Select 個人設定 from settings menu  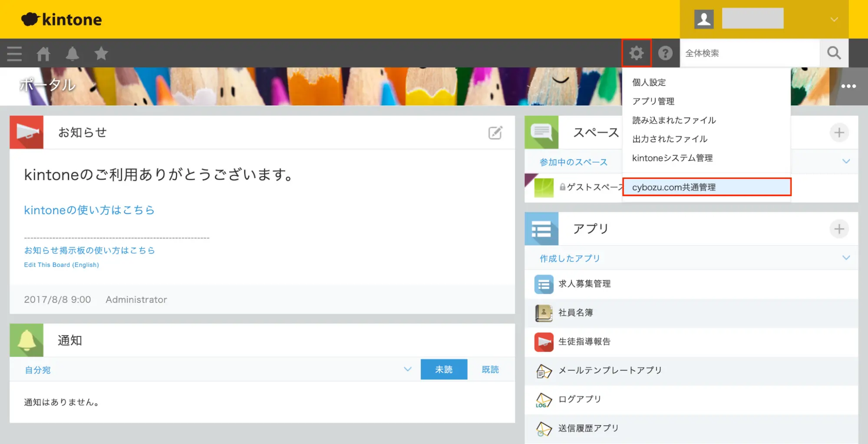(706, 82)
